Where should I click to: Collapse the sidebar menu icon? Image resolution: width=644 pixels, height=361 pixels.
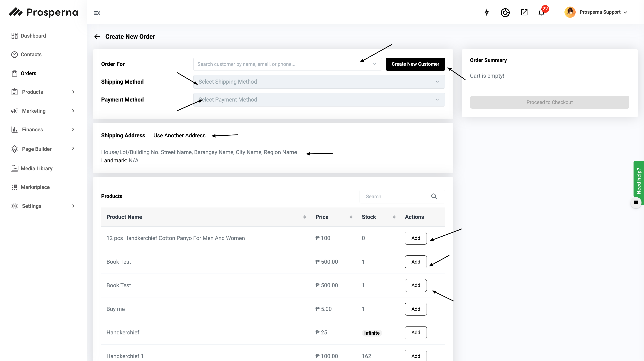(97, 13)
